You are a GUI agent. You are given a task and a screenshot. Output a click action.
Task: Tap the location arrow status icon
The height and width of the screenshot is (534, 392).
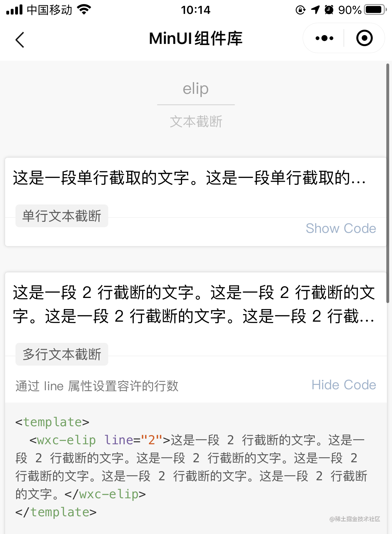pos(315,10)
